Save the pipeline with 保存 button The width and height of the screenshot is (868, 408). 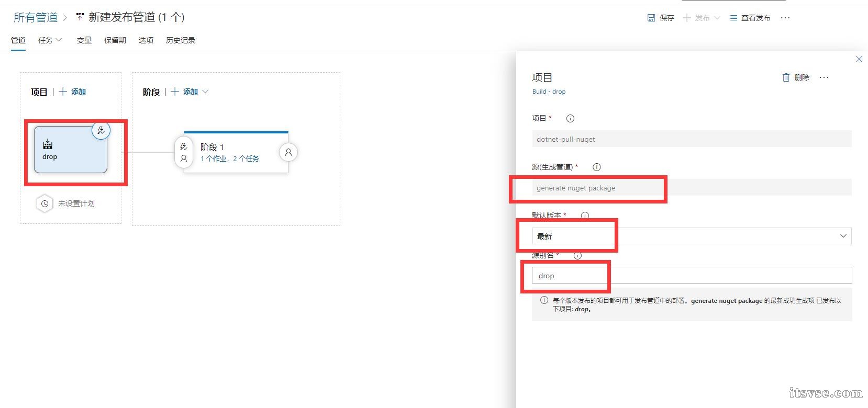point(661,18)
